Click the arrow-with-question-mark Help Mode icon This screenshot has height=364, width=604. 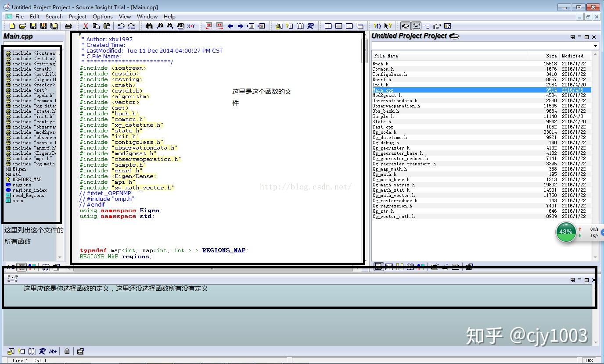(388, 26)
